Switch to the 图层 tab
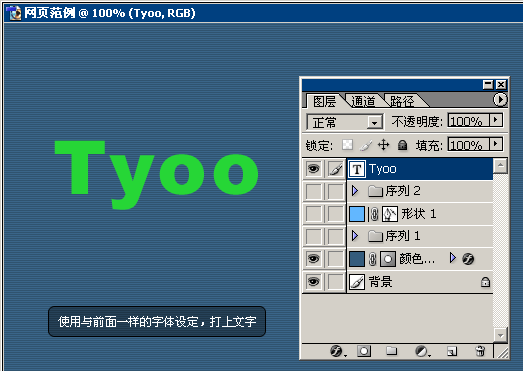This screenshot has height=371, width=523. pos(324,101)
